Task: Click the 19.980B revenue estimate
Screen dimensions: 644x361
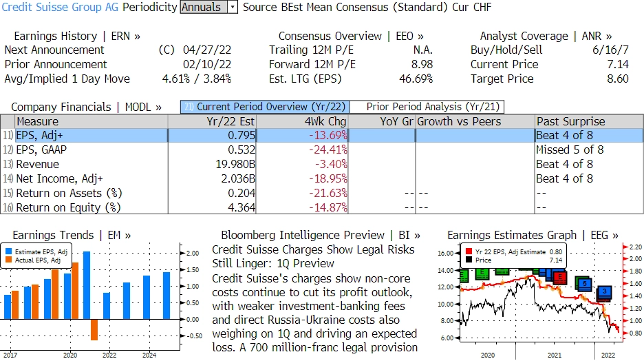Action: tap(235, 164)
